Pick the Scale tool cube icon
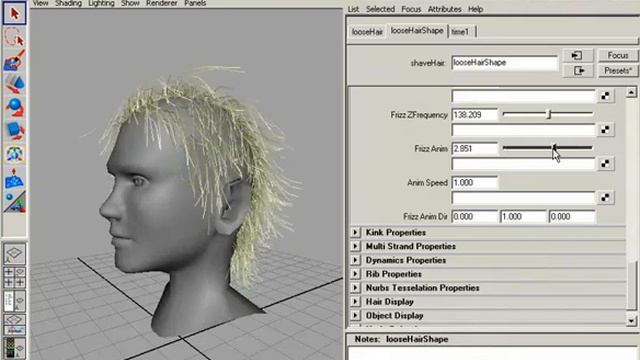The width and height of the screenshot is (640, 360). (14, 130)
